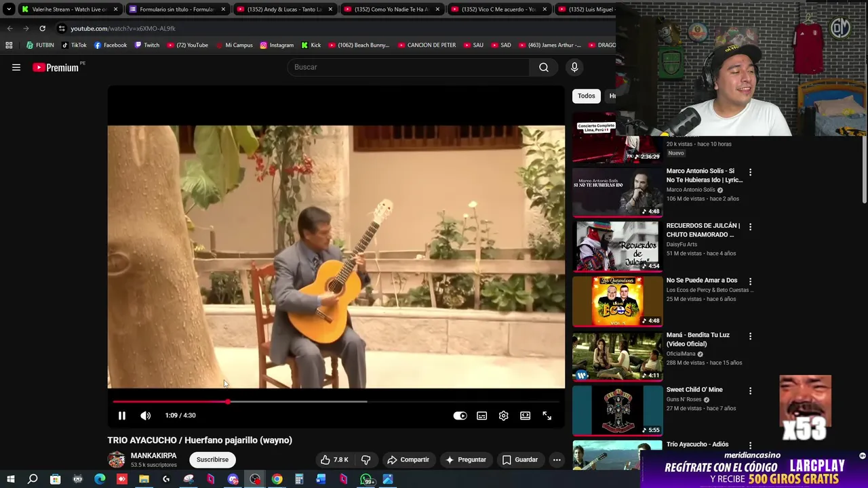This screenshot has width=868, height=488.
Task: Open options for Marco Antonio Solís video
Action: coord(750,172)
